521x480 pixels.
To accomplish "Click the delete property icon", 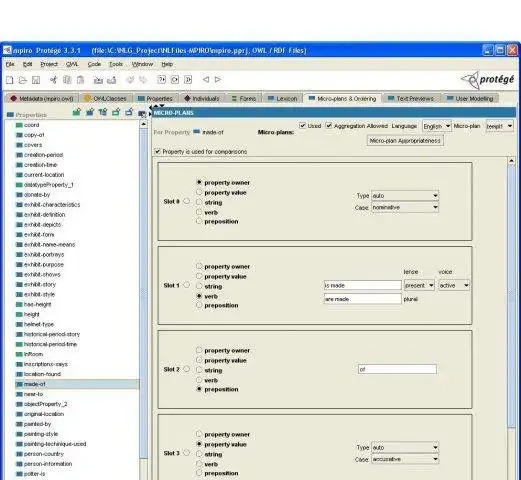I will [142, 113].
